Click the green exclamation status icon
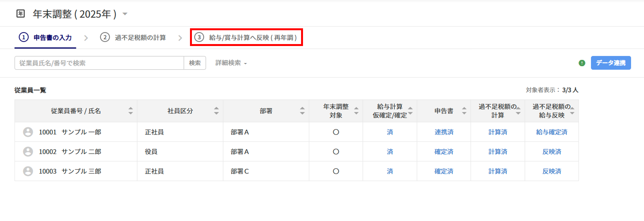Image resolution: width=644 pixels, height=221 pixels. coord(582,63)
